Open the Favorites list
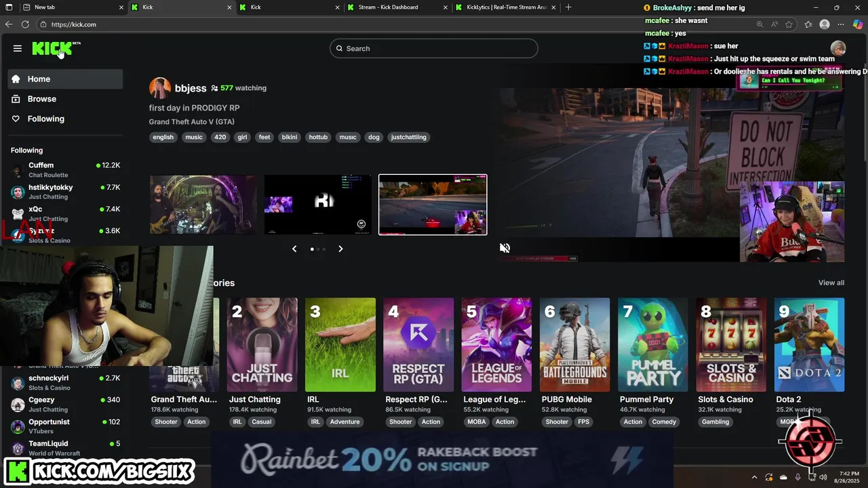Viewport: 868px width, 488px height. coord(808,24)
